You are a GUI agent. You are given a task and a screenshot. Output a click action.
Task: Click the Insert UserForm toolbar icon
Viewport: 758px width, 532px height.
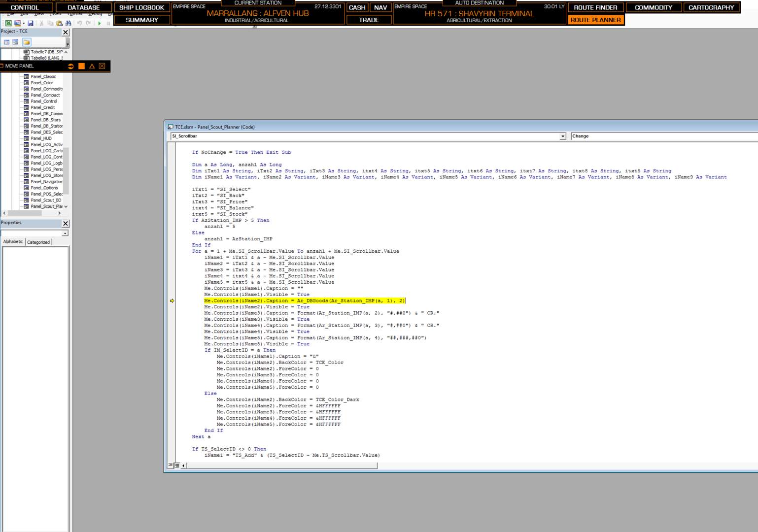click(17, 23)
